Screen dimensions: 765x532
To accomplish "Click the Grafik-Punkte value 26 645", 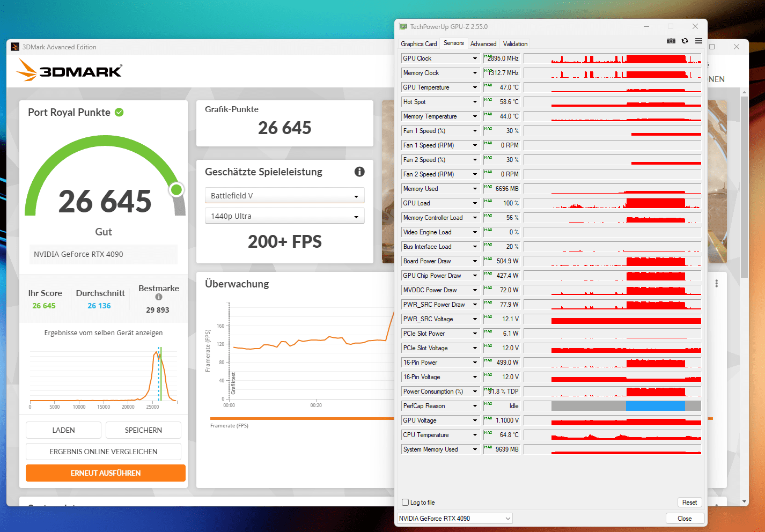I will (x=285, y=128).
